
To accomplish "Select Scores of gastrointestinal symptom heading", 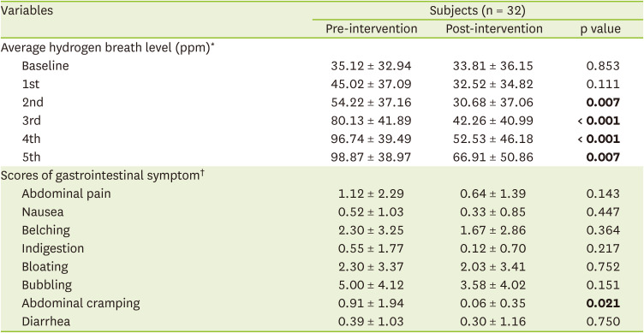I will [103, 175].
